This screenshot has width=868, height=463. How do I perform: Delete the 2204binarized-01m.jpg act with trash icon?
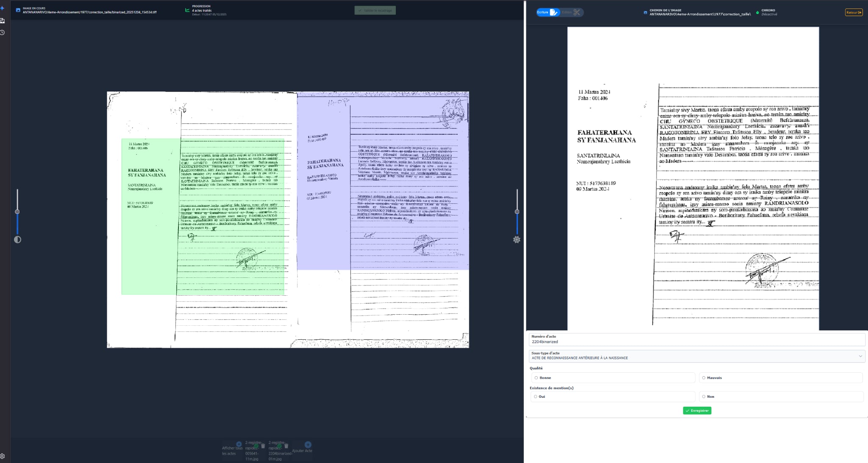point(286,446)
